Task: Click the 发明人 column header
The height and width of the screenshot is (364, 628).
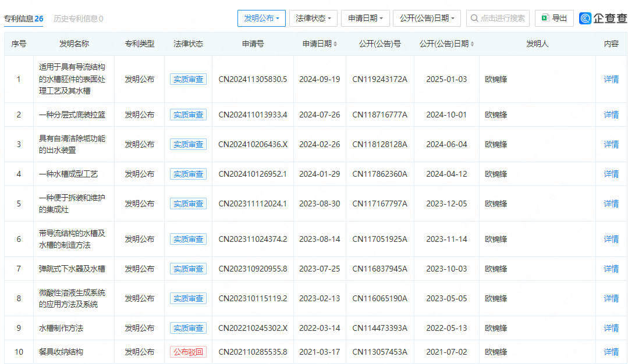Action: point(537,44)
